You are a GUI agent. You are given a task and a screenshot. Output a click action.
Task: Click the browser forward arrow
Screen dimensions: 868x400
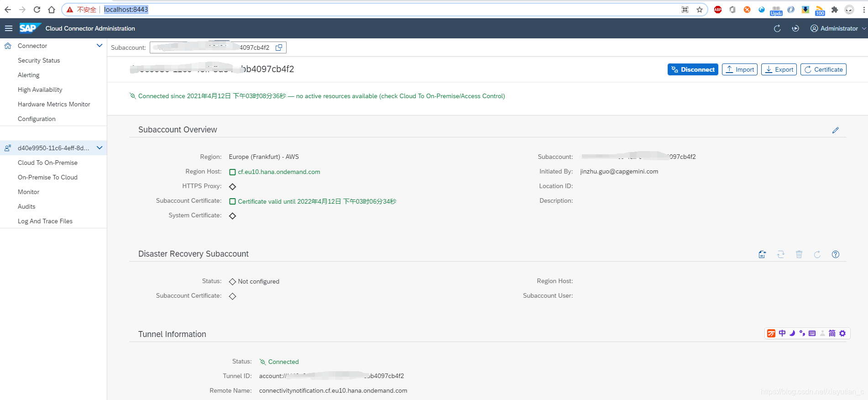point(22,10)
